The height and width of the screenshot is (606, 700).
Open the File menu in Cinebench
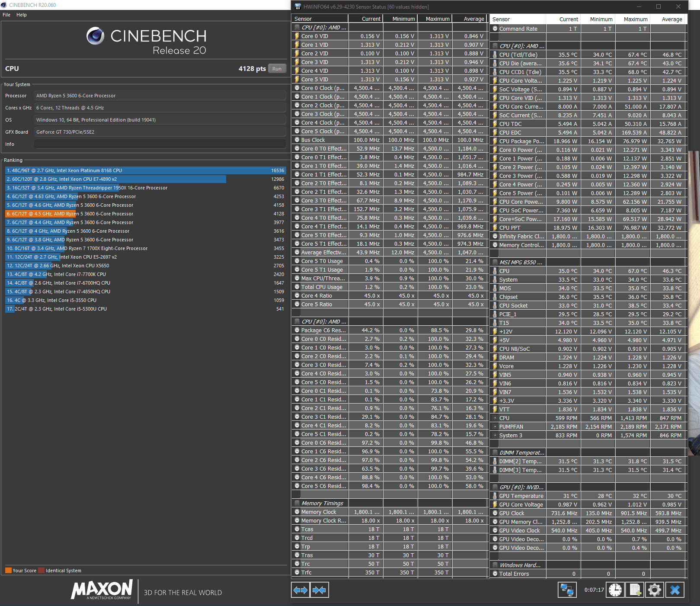click(x=6, y=15)
